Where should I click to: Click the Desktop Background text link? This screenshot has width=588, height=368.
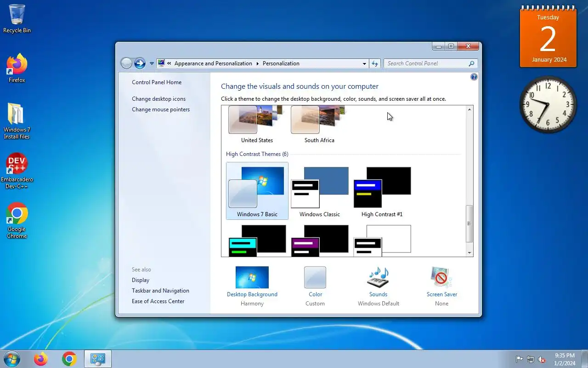coord(252,294)
